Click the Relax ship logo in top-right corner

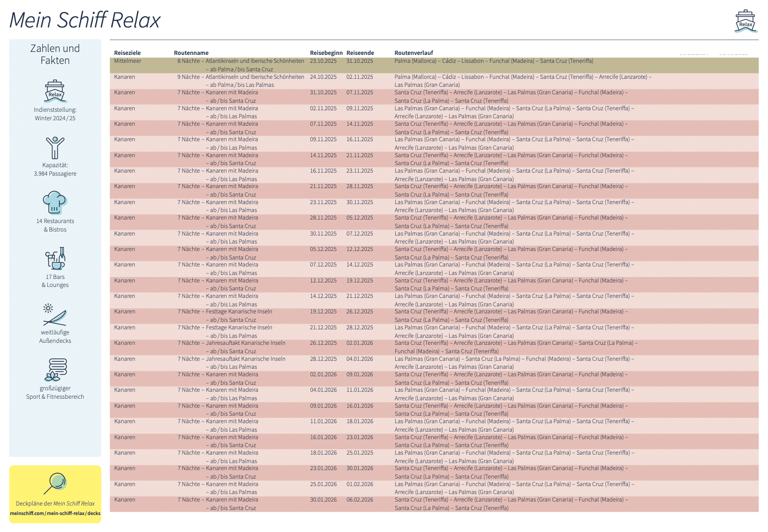746,21
